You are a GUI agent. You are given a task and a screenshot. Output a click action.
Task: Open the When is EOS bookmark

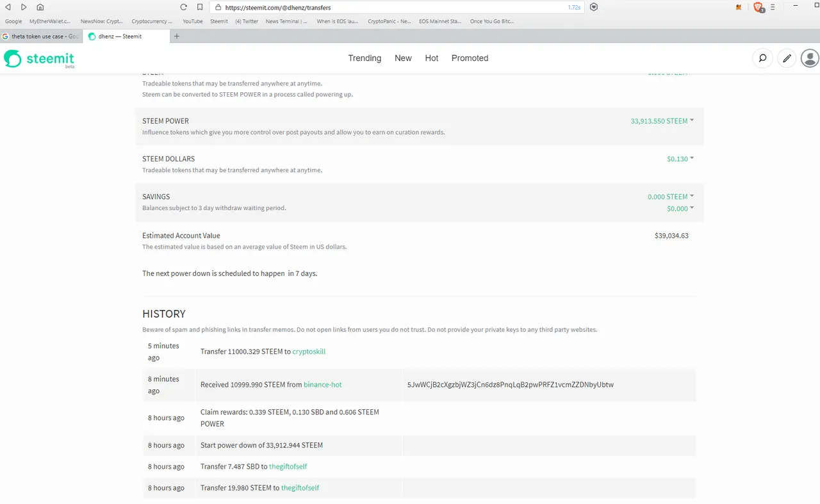[x=337, y=21]
